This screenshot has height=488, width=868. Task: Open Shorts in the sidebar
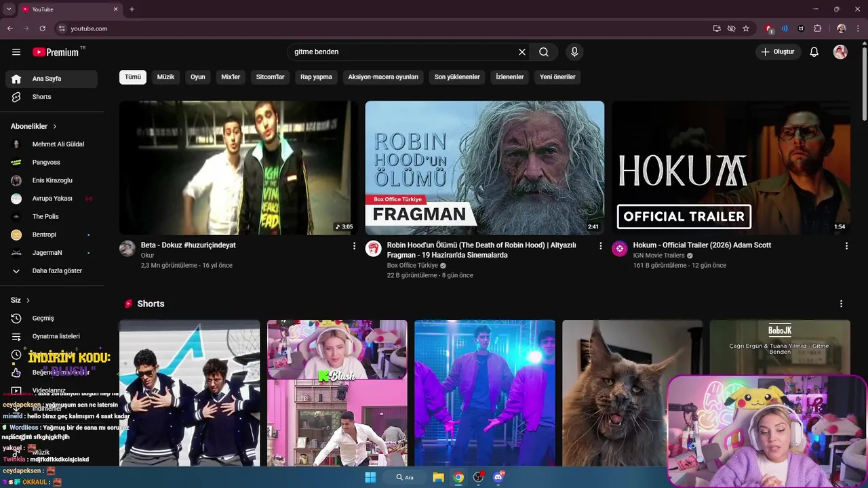pyautogui.click(x=52, y=97)
